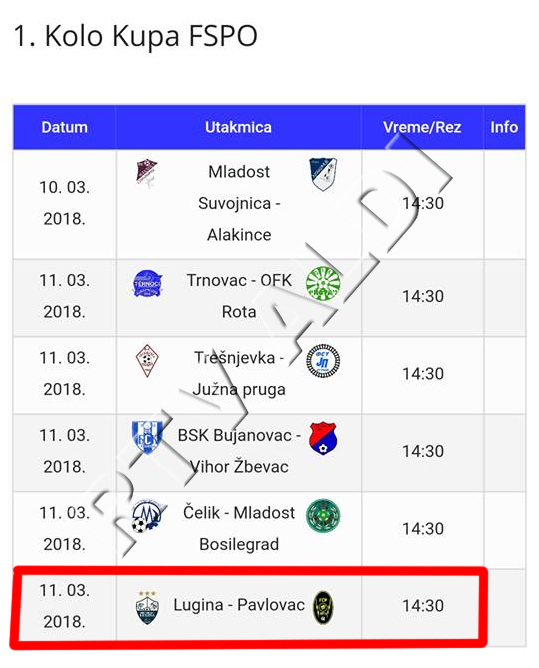Screen dimensions: 539x668
Task: Click the Mladost Suvojnica club crest
Action: coord(147,173)
